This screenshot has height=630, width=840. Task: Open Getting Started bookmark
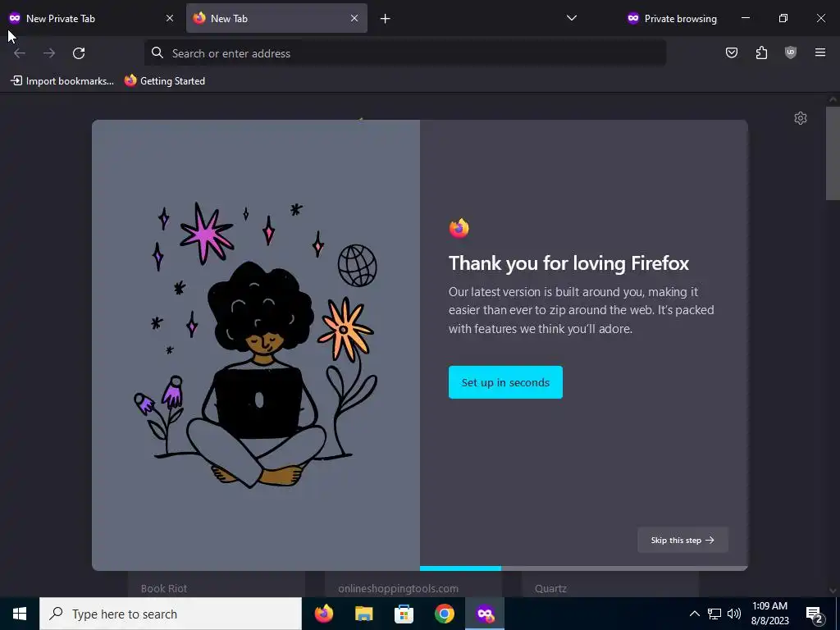pos(165,81)
